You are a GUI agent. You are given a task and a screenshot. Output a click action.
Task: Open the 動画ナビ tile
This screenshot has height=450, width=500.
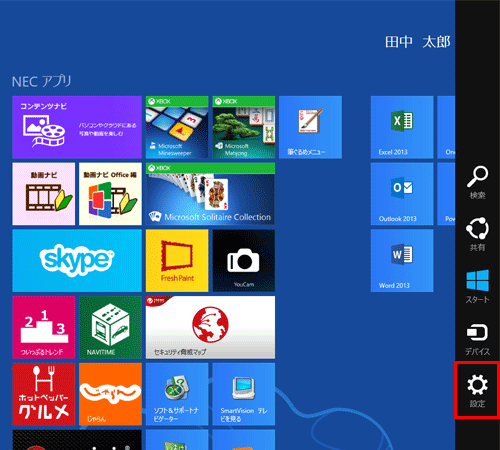(44, 194)
